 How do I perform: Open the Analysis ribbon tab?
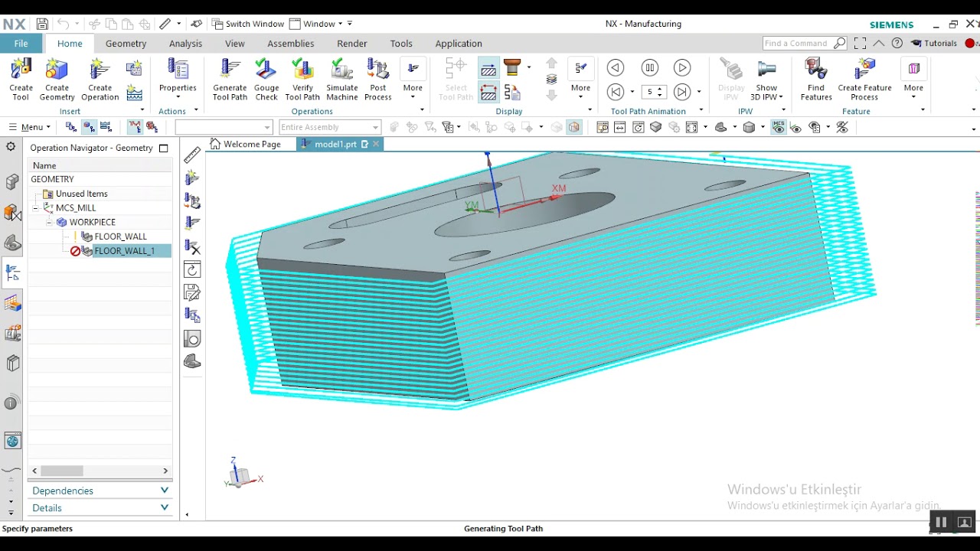coord(185,44)
